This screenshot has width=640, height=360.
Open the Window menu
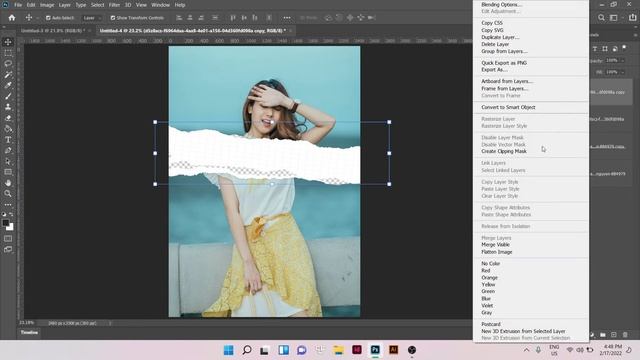tap(160, 5)
